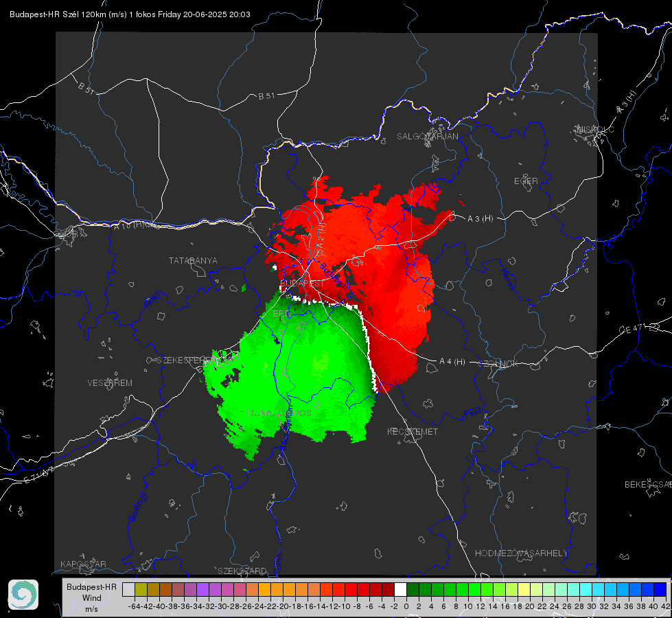
Task: Click the A 4 (H) road label
Action: pyautogui.click(x=452, y=362)
